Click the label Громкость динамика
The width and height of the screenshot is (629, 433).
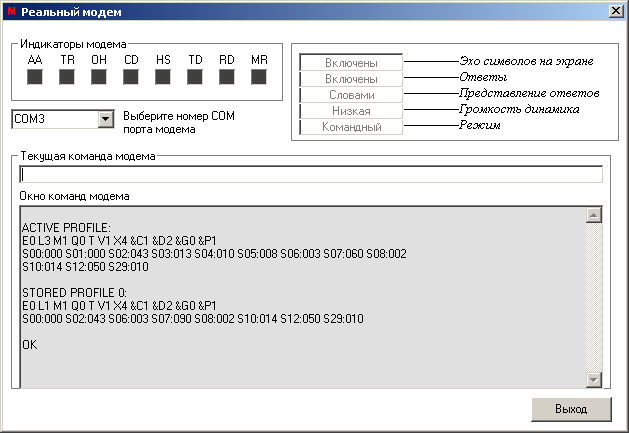(x=519, y=109)
